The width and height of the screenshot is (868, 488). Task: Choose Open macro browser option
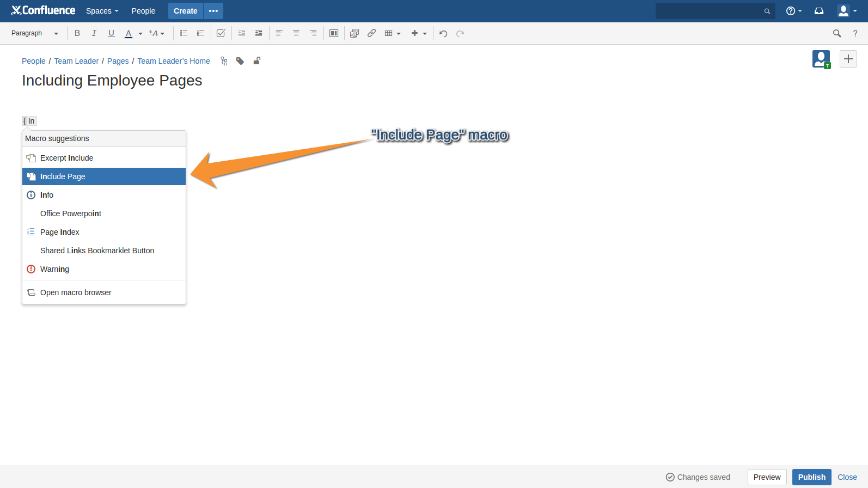[76, 292]
